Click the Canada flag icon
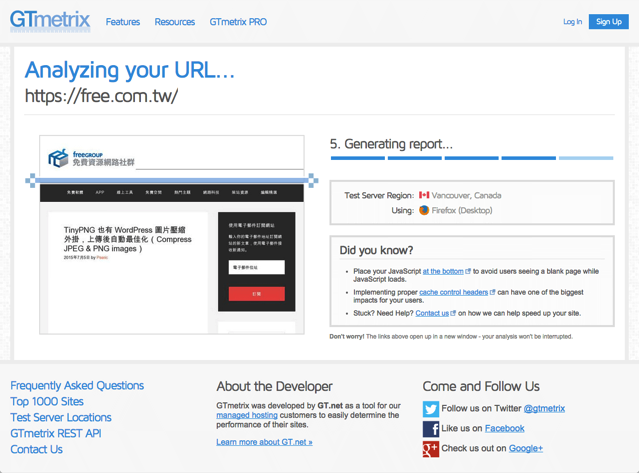The height and width of the screenshot is (473, 639). (424, 195)
